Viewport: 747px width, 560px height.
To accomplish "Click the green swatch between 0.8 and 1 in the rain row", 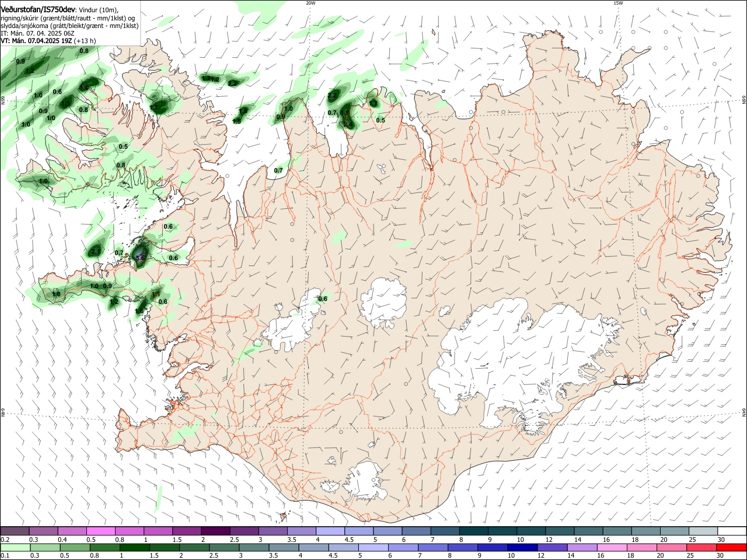I will (104, 548).
